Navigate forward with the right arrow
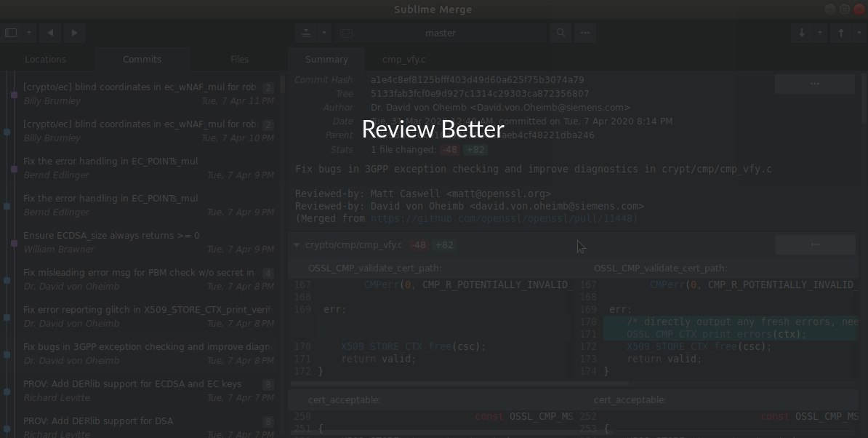This screenshot has width=868, height=438. 74,33
